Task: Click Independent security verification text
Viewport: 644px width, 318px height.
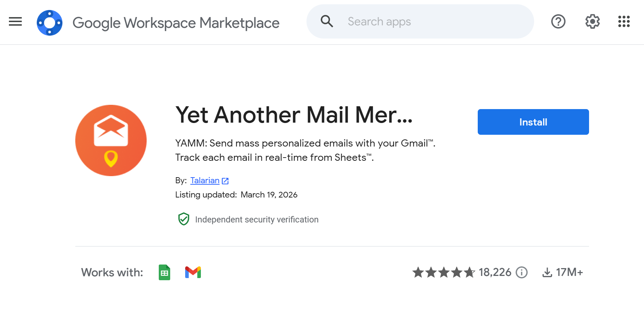Action: pos(257,220)
